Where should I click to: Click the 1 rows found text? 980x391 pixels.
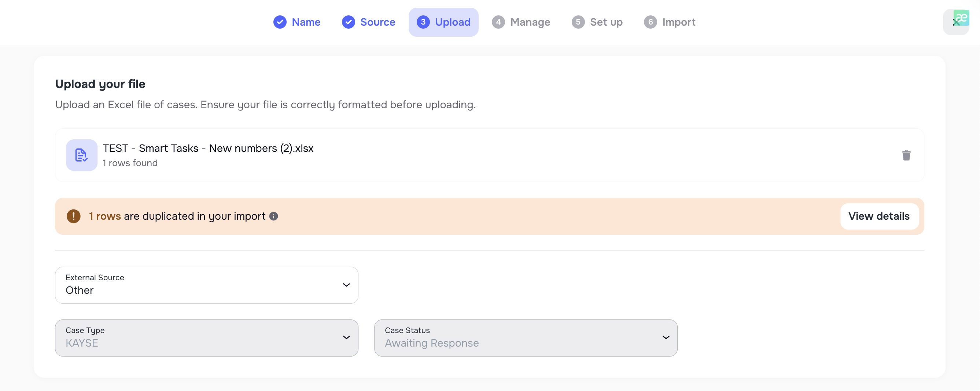point(130,163)
